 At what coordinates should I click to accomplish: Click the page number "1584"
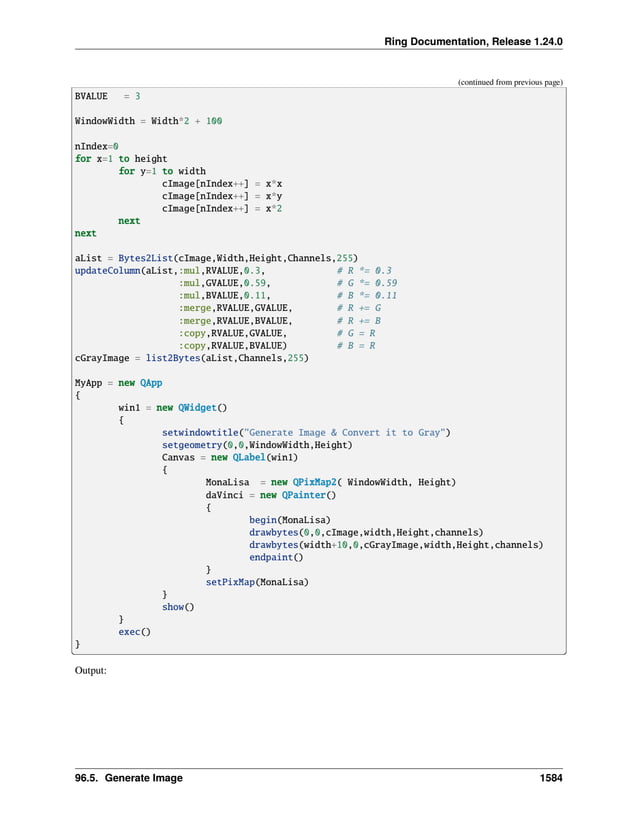click(551, 778)
